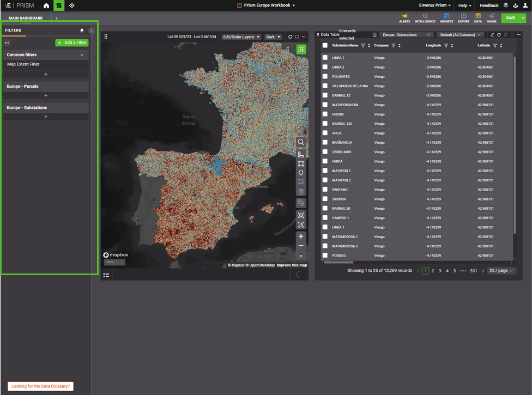Open the Dark basemap dropdown
This screenshot has width=532, height=395.
[x=273, y=37]
